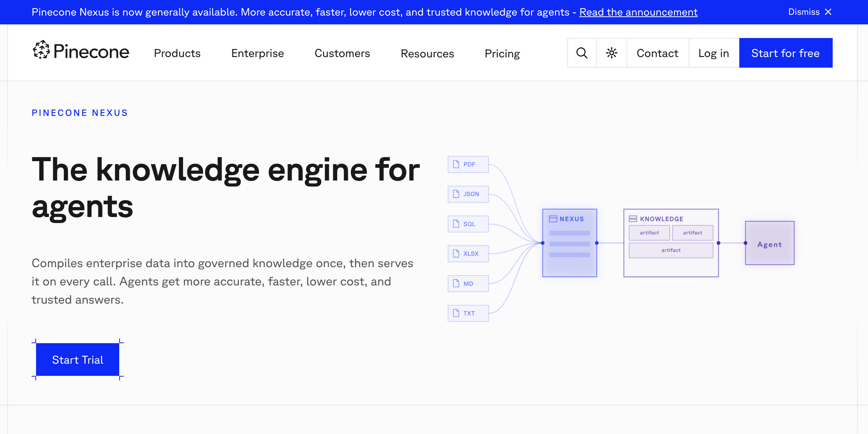
Task: Click the MD file chip in diagram
Action: [x=468, y=284]
